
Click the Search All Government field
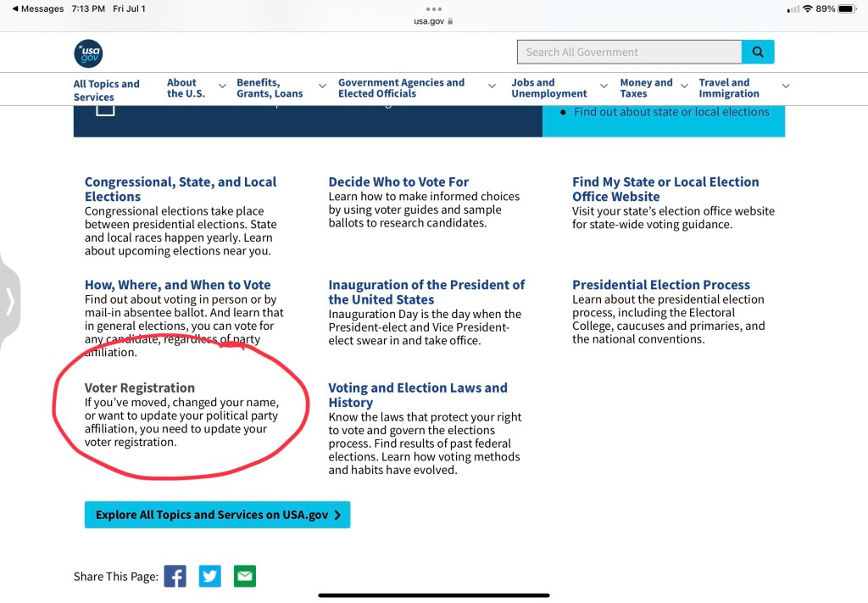pyautogui.click(x=629, y=52)
